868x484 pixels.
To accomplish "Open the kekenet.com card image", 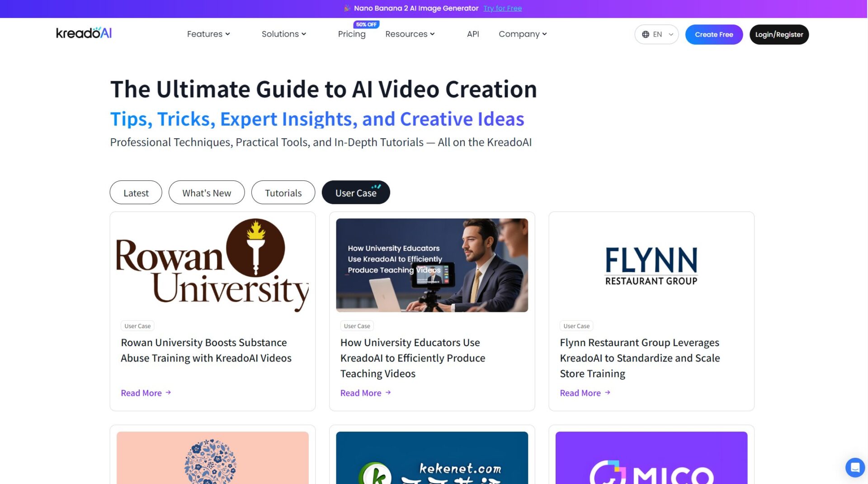I will click(432, 457).
